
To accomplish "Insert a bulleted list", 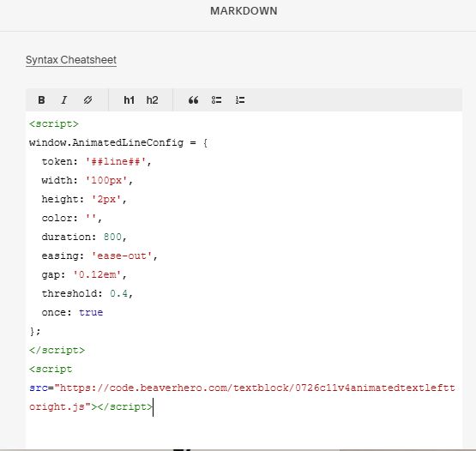I will click(216, 99).
